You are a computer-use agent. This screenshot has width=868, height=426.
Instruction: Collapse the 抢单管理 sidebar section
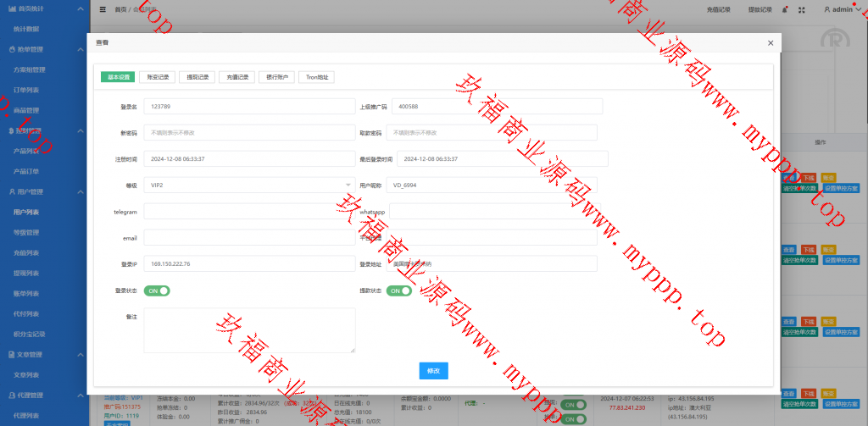pos(80,50)
